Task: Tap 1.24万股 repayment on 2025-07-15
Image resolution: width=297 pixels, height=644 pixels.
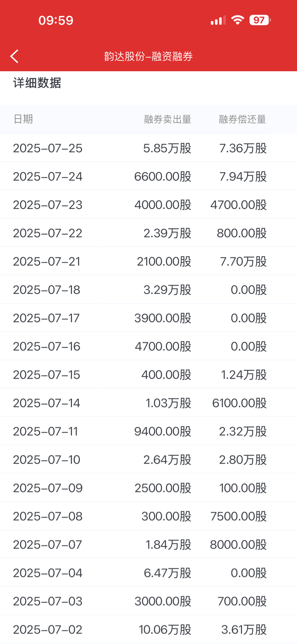Action: pos(244,374)
